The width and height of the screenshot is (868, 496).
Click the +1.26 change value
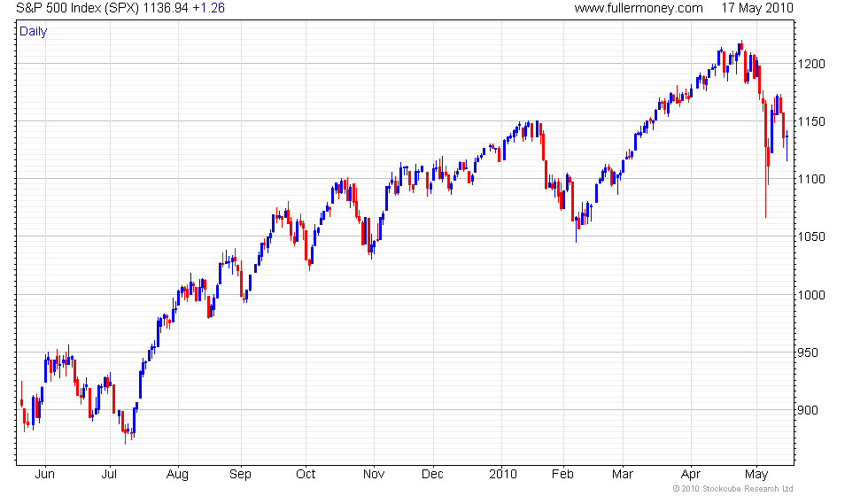[x=209, y=8]
